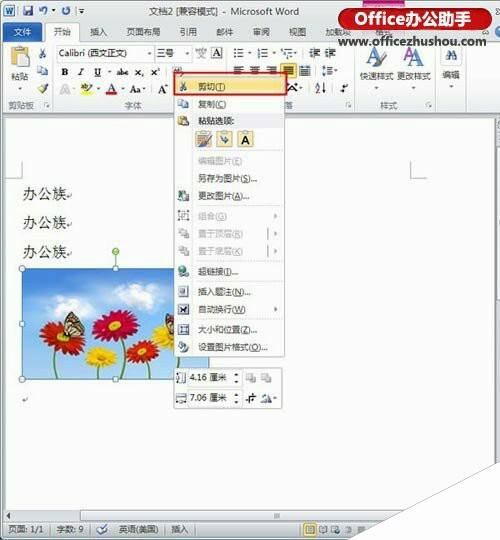Click the horizontal scrollbar at the bottom
This screenshot has height=540, width=500.
click(x=241, y=516)
